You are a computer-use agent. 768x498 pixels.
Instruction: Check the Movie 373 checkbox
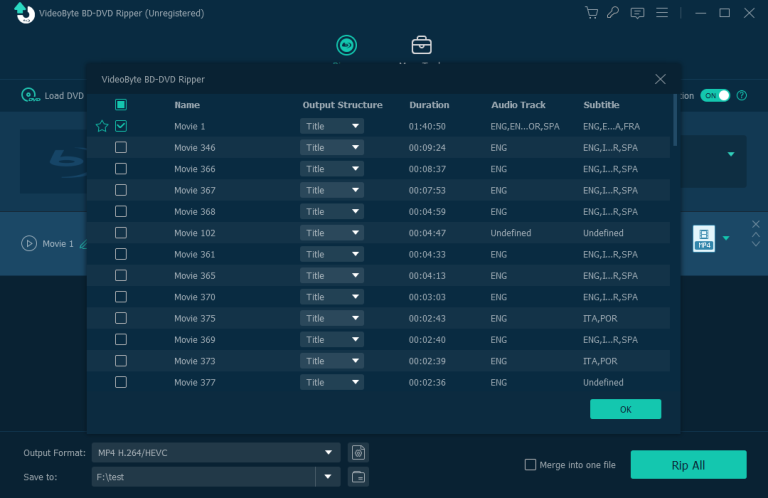point(121,361)
